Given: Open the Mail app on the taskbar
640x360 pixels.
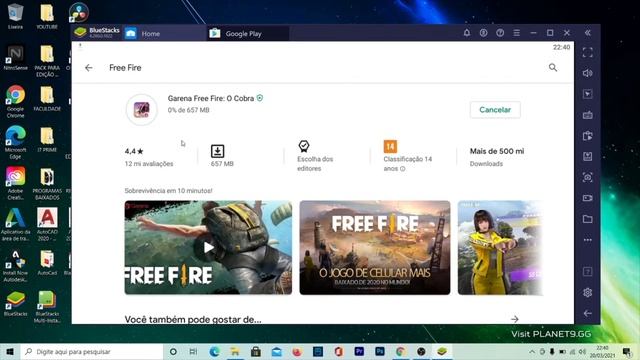Looking at the screenshot, I should (276, 351).
